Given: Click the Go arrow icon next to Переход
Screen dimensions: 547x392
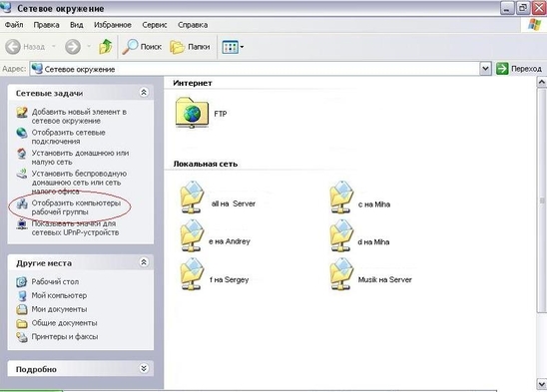Looking at the screenshot, I should [502, 69].
